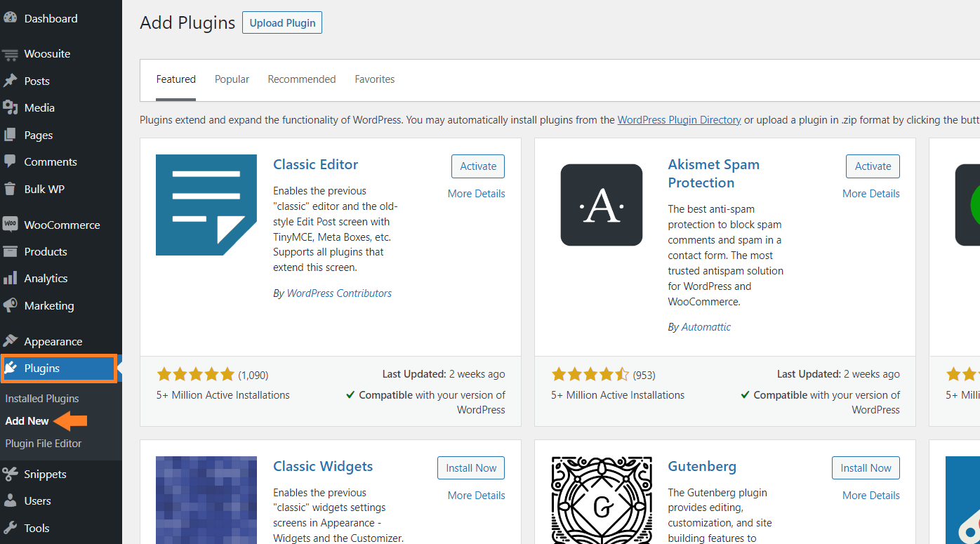Open the Gutenberg plugin logo
Viewport: 980px width, 544px height.
point(602,500)
